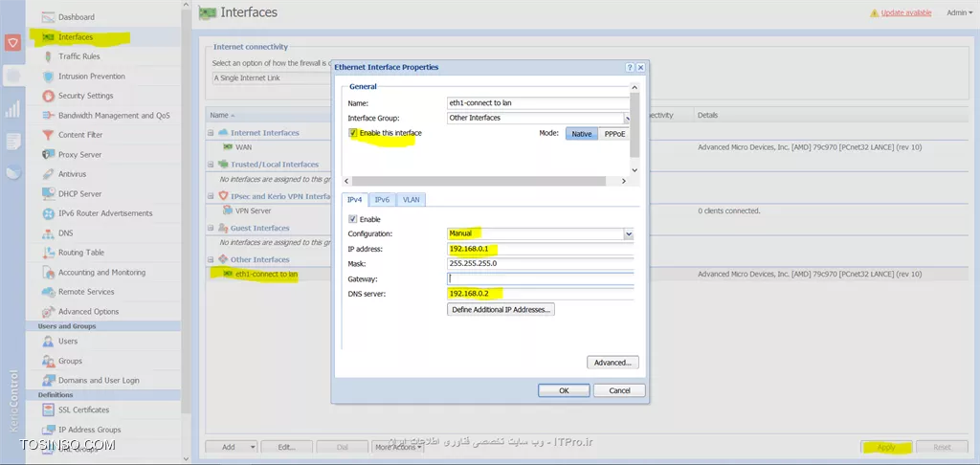This screenshot has height=465, width=980.
Task: Open Security Settings section
Action: 85,96
